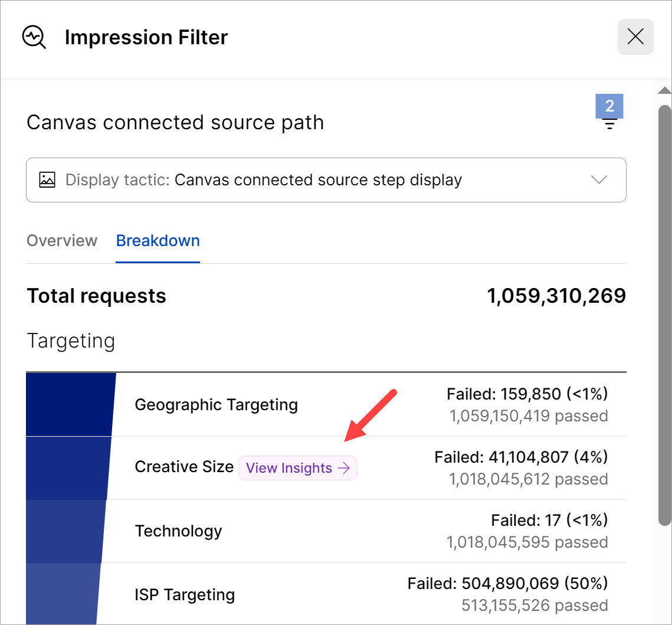Switch to the Overview tab
Viewport: 672px width, 625px height.
62,241
